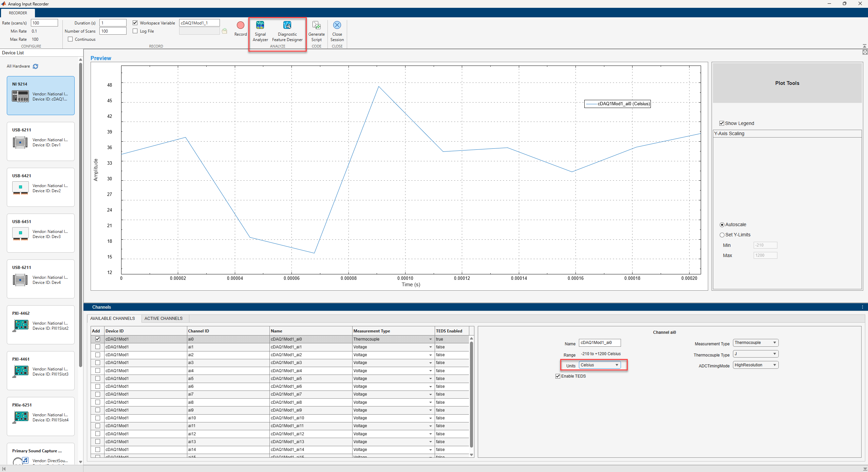Switch to the AVAILABLE CHANNELS tab

(112, 319)
